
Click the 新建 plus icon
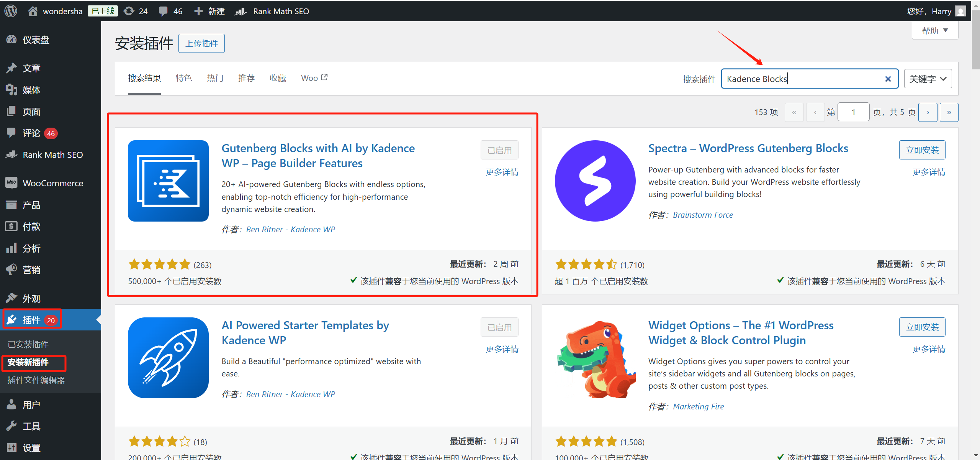[198, 11]
